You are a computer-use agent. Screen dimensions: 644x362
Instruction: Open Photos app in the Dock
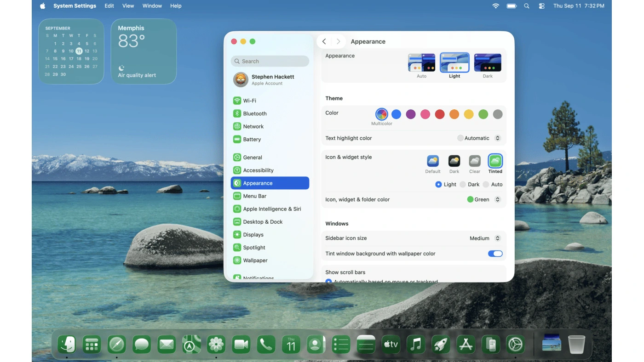[216, 344]
